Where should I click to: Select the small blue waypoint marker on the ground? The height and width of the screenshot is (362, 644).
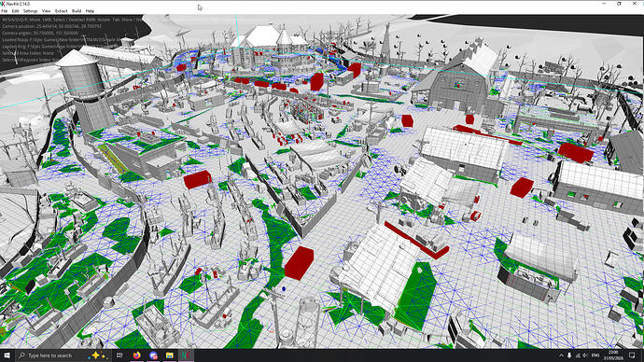pos(284,289)
